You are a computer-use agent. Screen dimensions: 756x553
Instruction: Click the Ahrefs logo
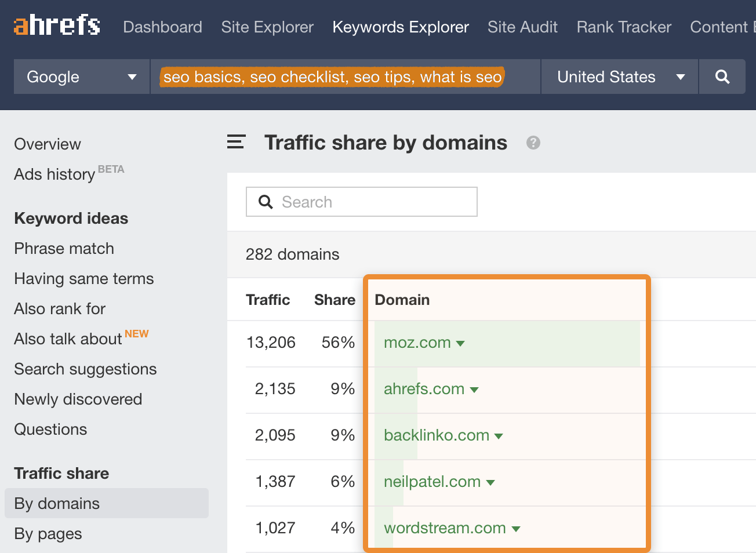coord(57,26)
